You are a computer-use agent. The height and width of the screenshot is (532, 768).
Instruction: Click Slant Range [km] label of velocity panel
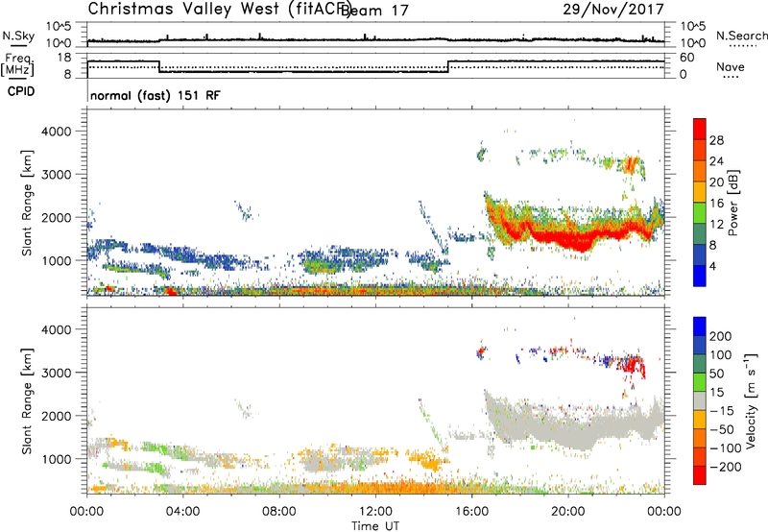pos(27,401)
